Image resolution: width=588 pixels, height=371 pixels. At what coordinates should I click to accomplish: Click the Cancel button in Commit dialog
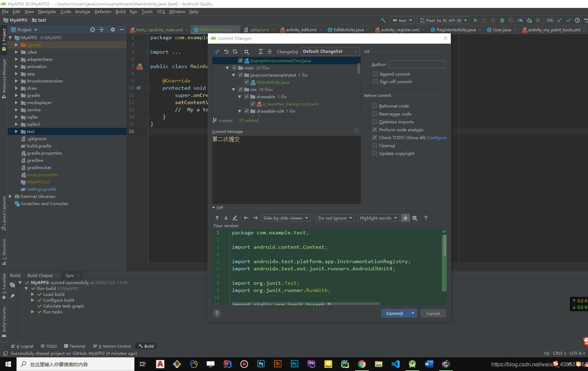[x=433, y=313]
